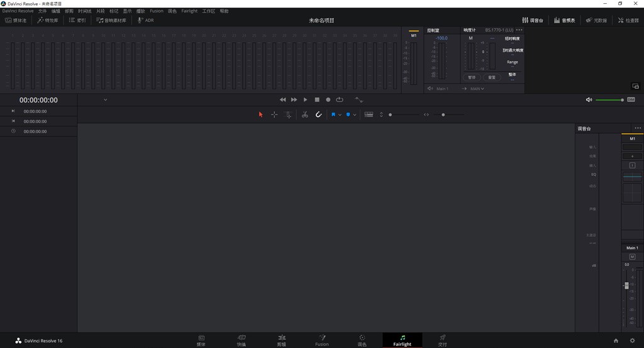Screen dimensions: 644x348
Task: Select the edit selection mode tool
Action: click(x=288, y=115)
